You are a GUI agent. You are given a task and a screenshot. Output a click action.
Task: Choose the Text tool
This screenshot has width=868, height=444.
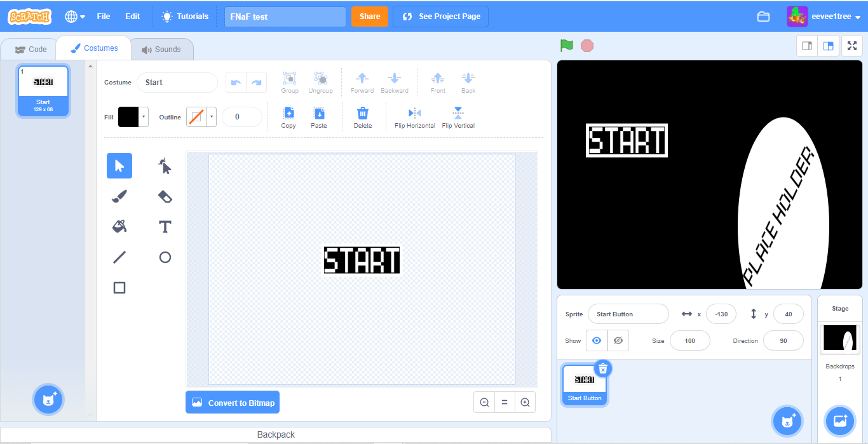point(164,227)
